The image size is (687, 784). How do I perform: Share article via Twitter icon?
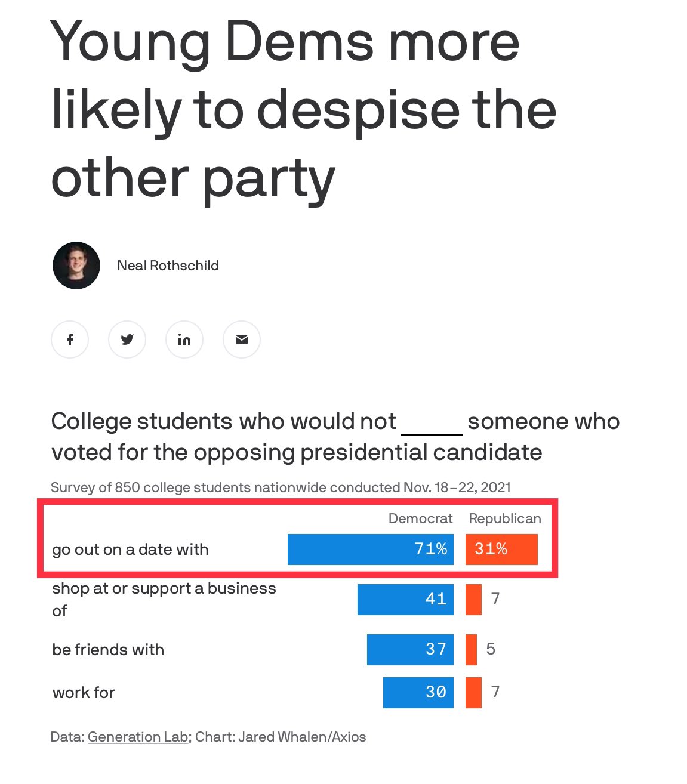pos(127,339)
